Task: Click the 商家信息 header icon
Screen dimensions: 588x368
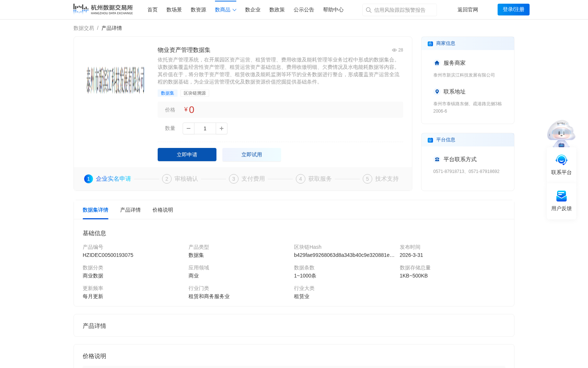Action: pyautogui.click(x=430, y=43)
